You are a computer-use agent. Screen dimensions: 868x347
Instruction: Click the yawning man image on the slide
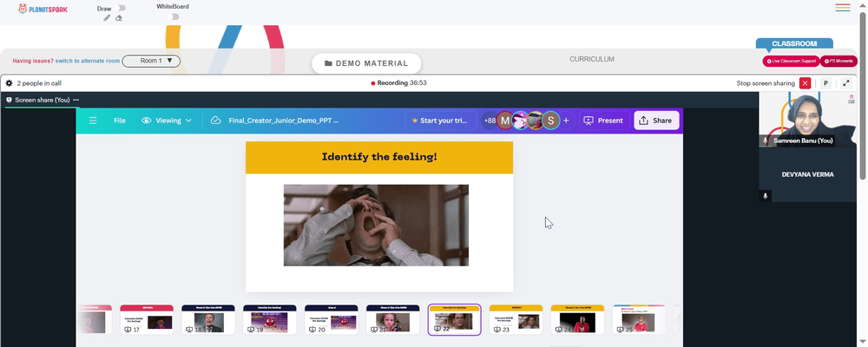pos(376,226)
